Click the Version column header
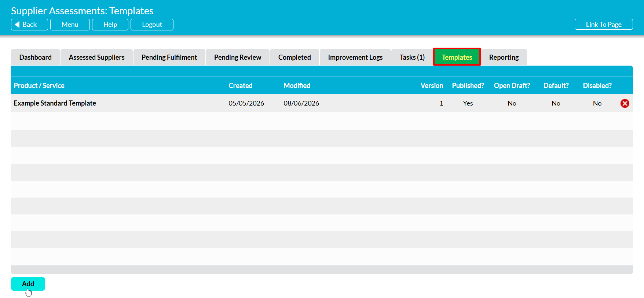 click(x=432, y=85)
